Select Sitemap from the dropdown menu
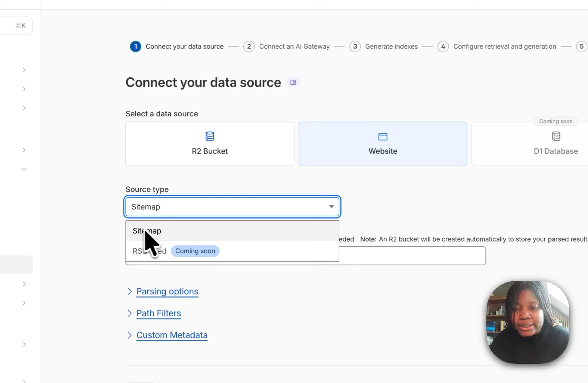 pos(147,231)
